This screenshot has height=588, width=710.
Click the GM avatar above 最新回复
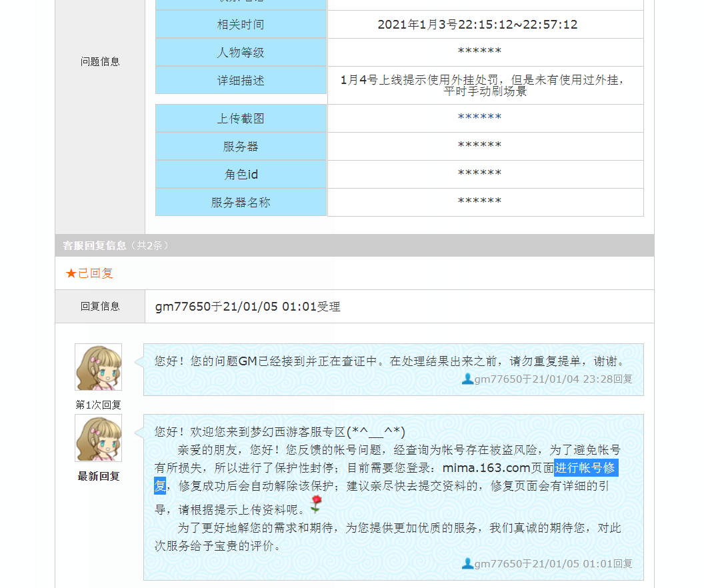pyautogui.click(x=98, y=438)
